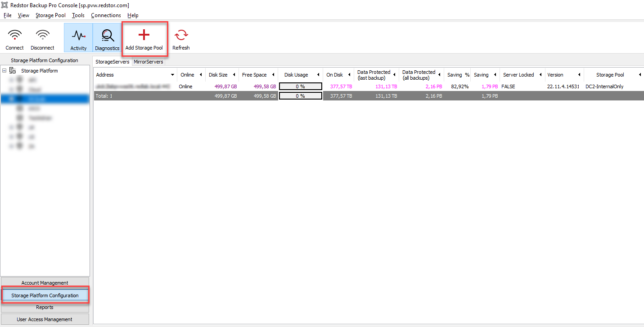Click the FALSE Server Locked cell
The width and height of the screenshot is (644, 327).
tap(508, 86)
